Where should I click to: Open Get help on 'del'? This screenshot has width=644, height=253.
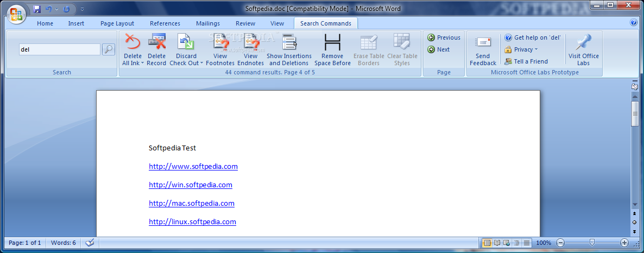point(533,37)
